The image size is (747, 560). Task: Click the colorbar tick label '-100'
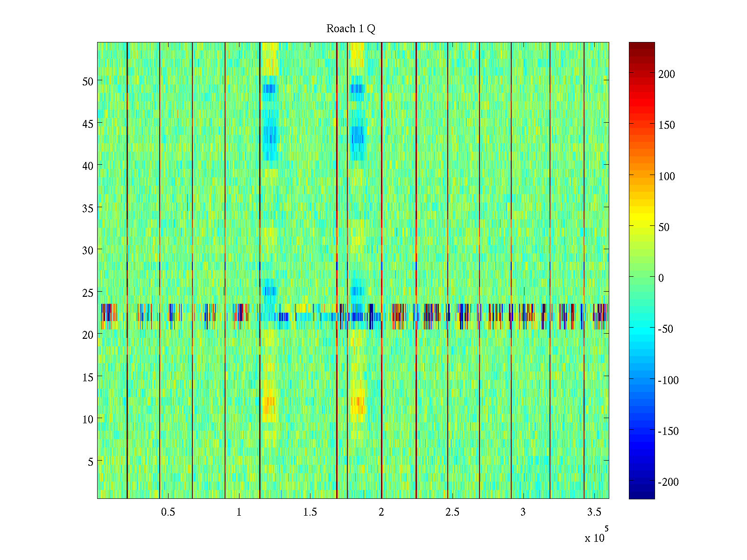click(x=668, y=380)
